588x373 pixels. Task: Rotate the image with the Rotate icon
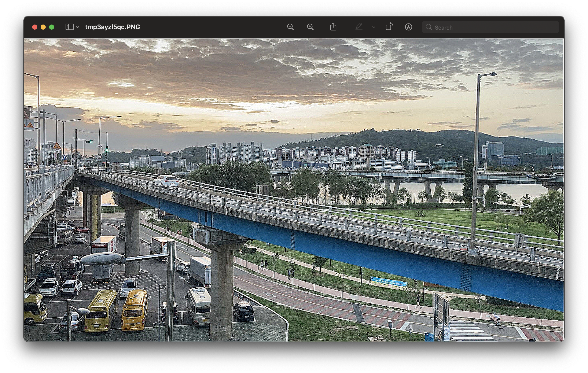click(389, 27)
